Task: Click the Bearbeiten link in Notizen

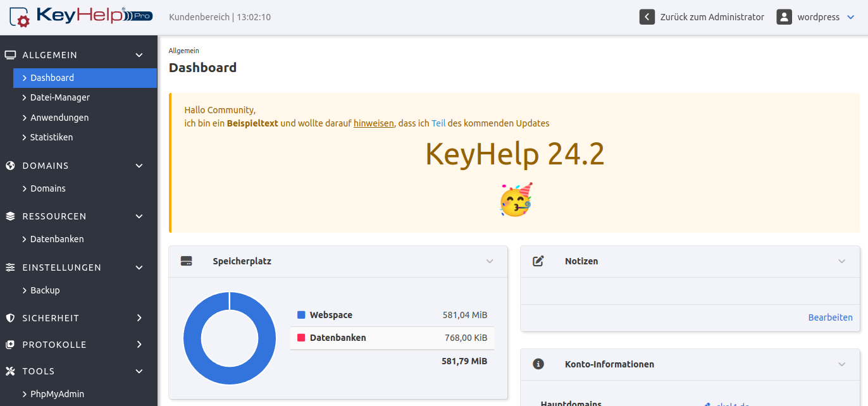Action: tap(830, 317)
